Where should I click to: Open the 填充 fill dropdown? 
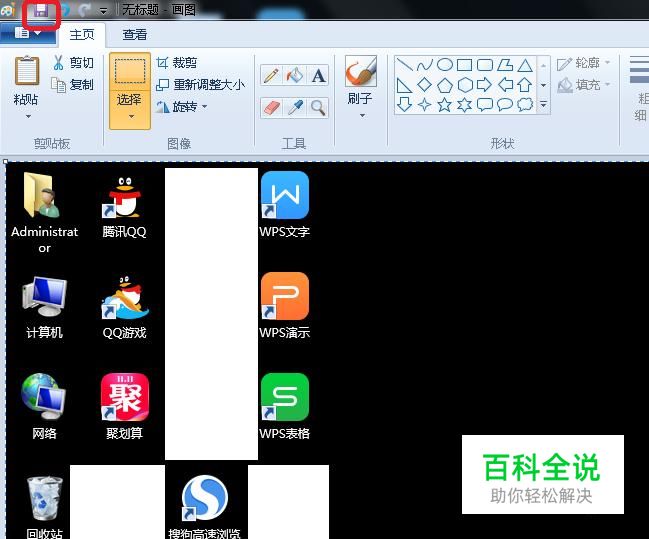pyautogui.click(x=584, y=85)
